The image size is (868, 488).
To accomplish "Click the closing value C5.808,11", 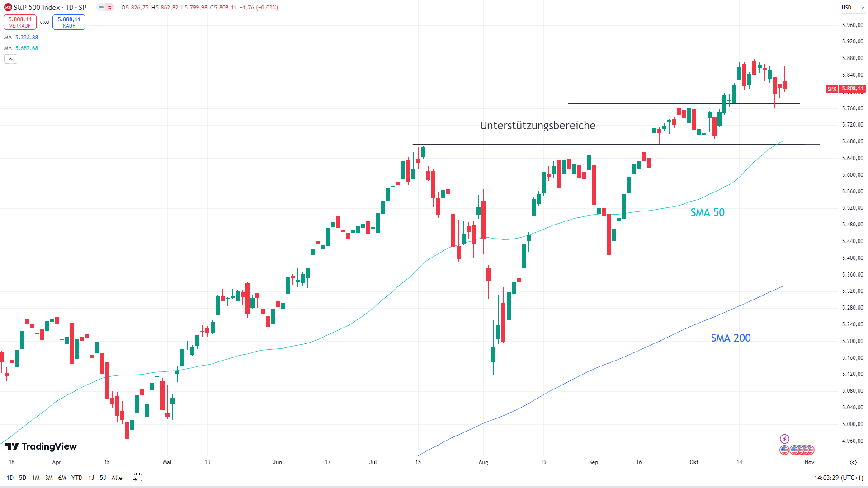I will pos(223,8).
